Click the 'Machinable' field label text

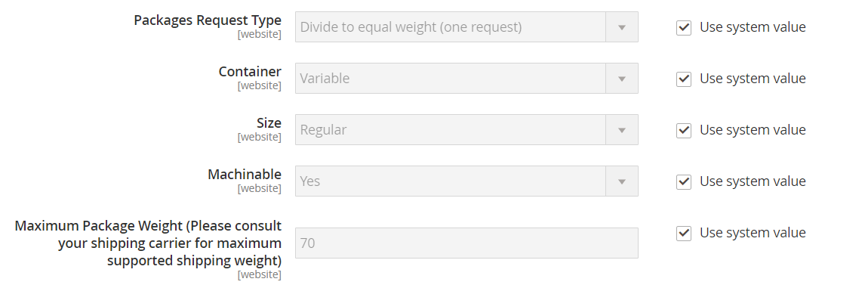(245, 175)
